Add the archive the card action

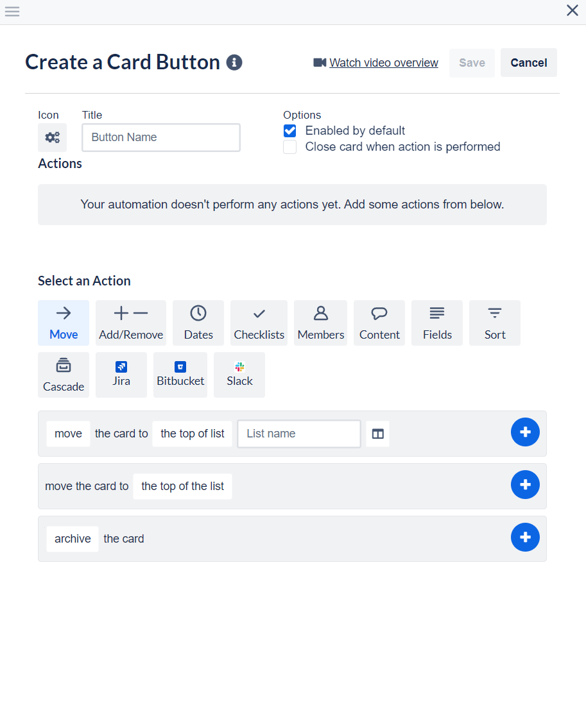(x=524, y=538)
